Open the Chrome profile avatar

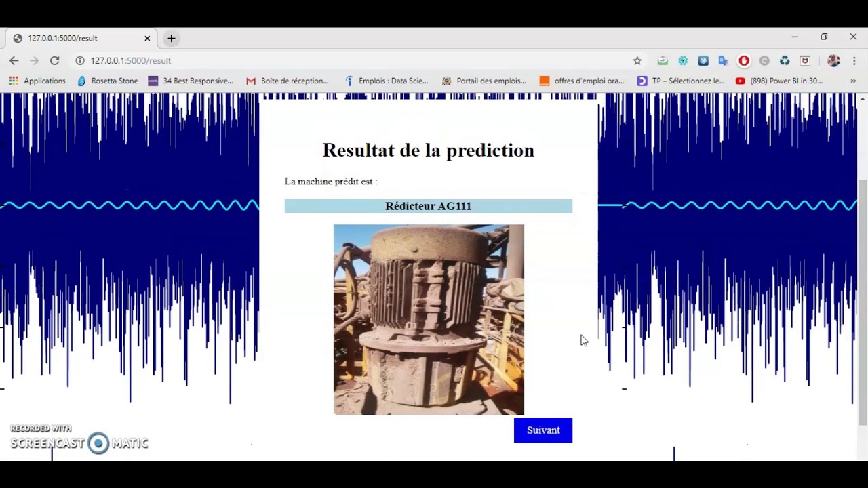(833, 60)
